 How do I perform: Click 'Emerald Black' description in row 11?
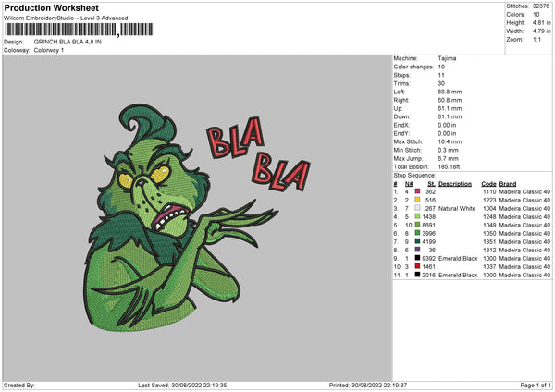point(458,275)
